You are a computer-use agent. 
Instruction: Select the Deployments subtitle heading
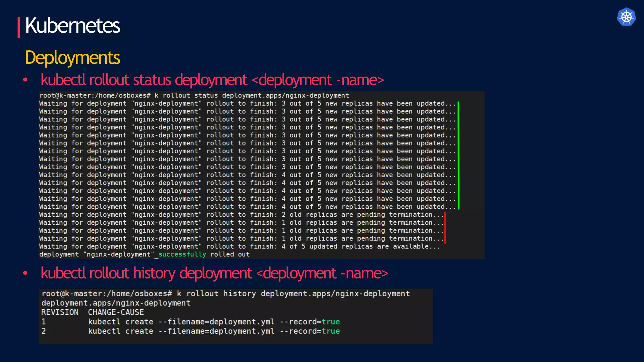[x=72, y=58]
